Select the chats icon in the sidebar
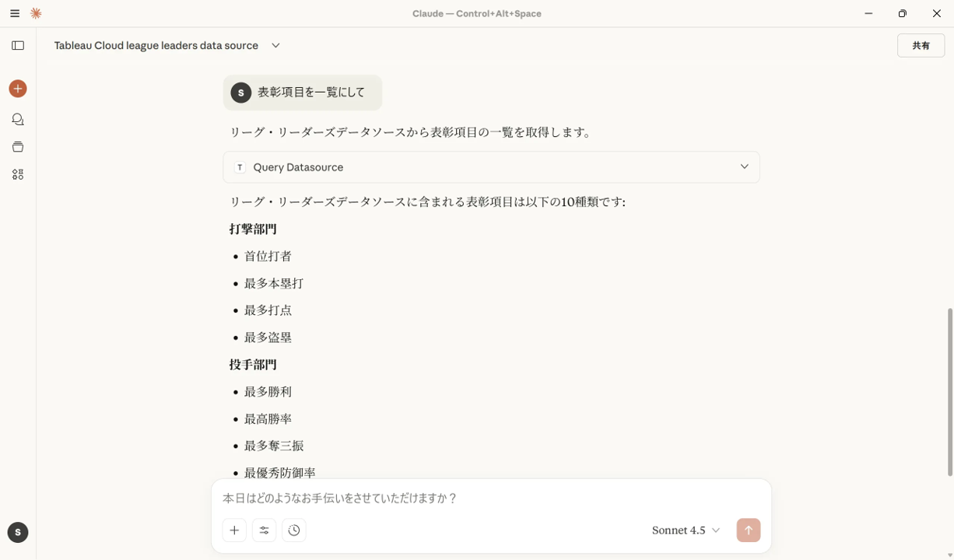954x560 pixels. [x=17, y=119]
